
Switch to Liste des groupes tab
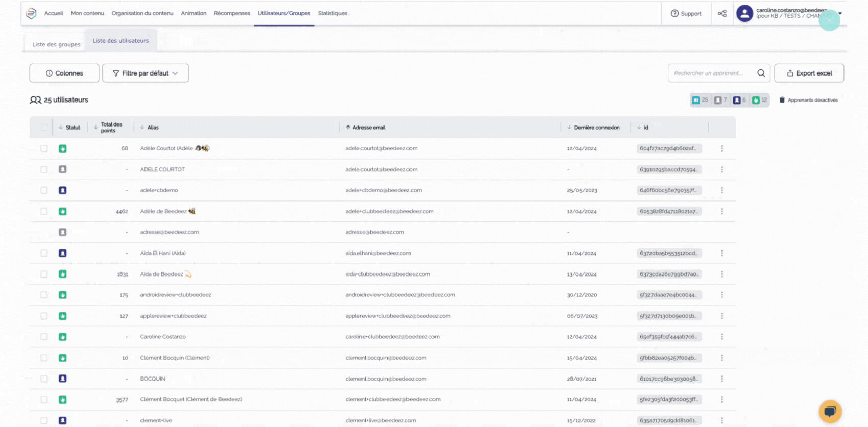56,44
